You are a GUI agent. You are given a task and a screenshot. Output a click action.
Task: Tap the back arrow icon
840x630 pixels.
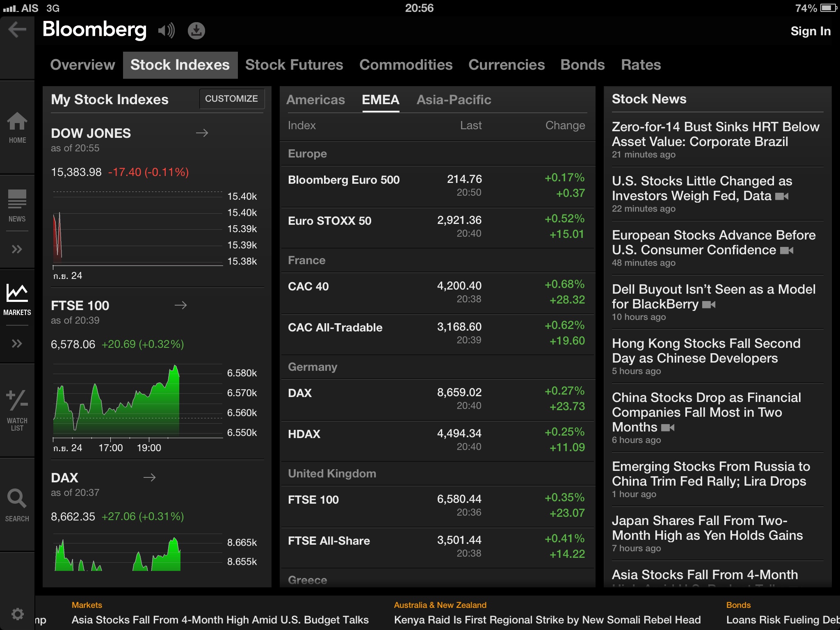tap(17, 30)
